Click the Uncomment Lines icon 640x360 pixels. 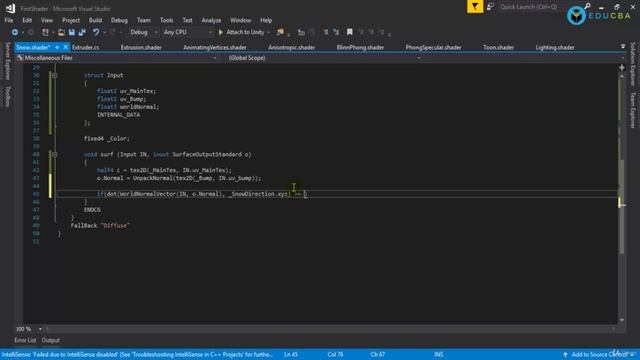(x=336, y=32)
